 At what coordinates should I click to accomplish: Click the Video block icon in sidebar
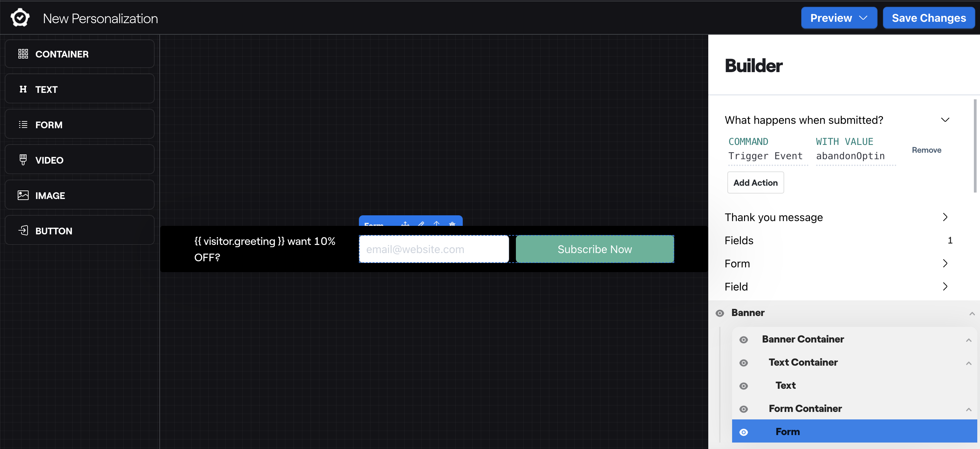[x=23, y=160]
